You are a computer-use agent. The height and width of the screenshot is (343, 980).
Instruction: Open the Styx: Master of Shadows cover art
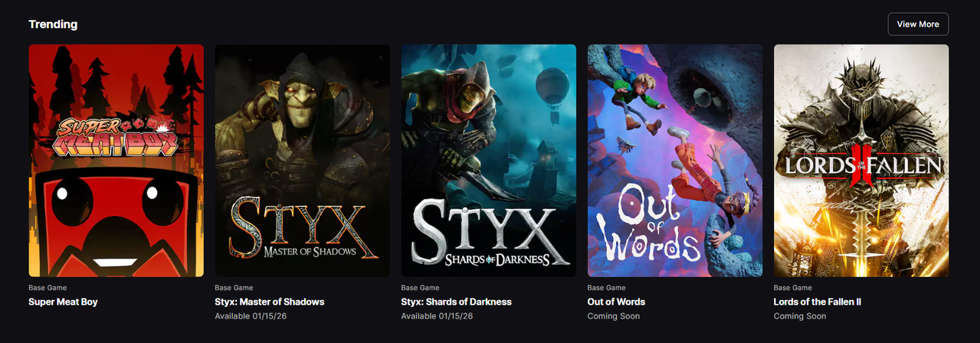303,160
